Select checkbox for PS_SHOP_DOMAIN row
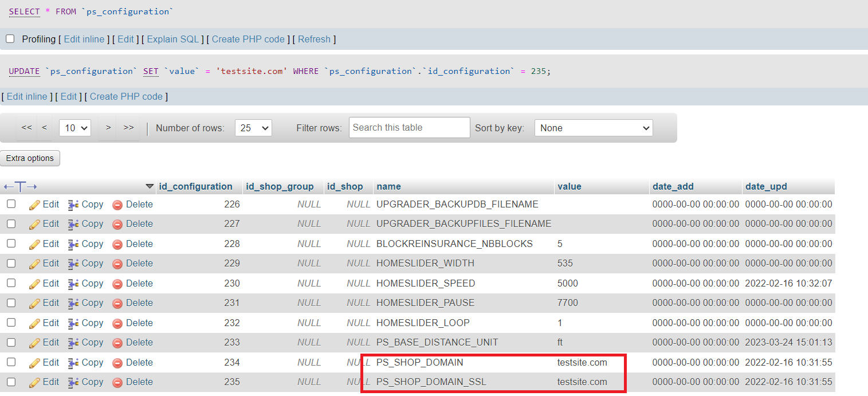The image size is (868, 396). point(11,362)
